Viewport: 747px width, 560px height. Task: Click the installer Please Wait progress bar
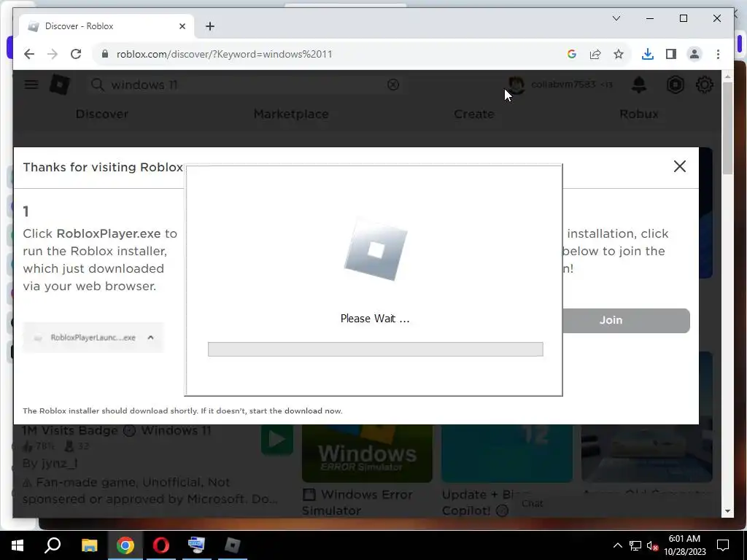376,349
